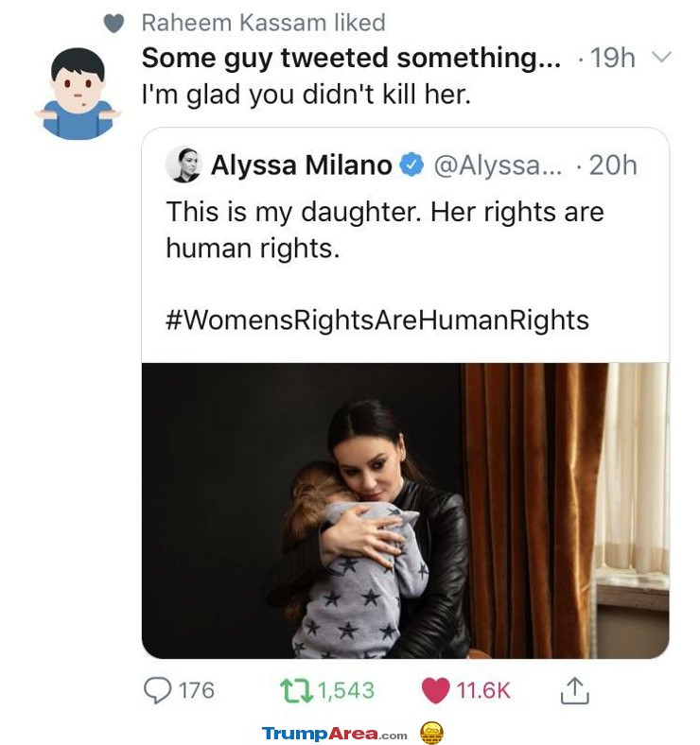Open the shrugging emoji profile avatar
700x745 pixels.
click(78, 93)
